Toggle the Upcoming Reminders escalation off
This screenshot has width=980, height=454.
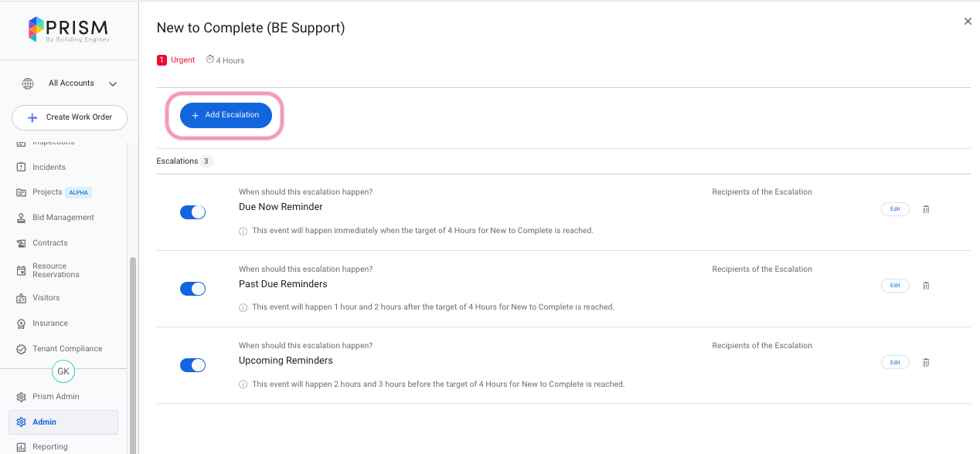tap(192, 365)
